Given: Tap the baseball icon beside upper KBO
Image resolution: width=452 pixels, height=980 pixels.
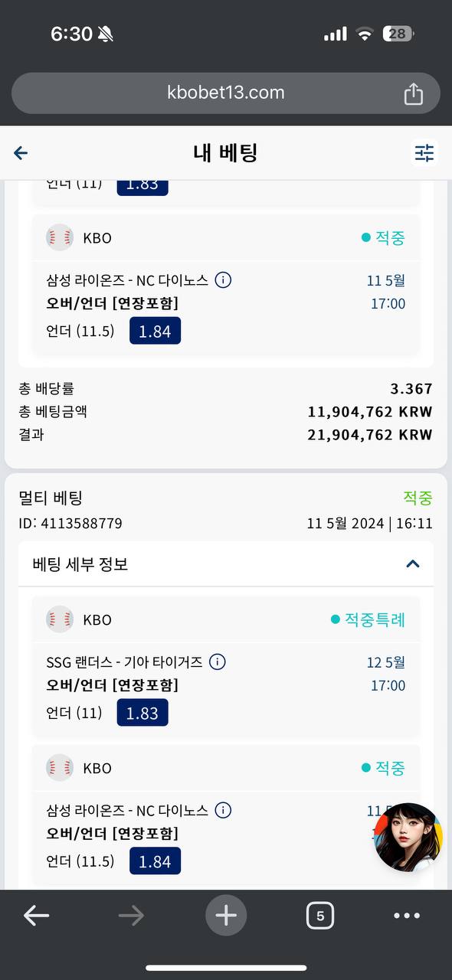Looking at the screenshot, I should click(x=59, y=237).
